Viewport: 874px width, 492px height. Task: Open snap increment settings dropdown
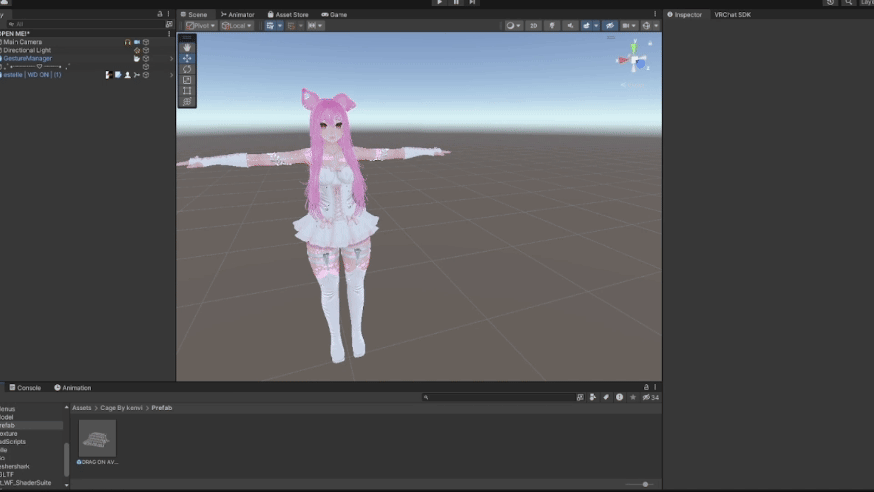click(315, 26)
